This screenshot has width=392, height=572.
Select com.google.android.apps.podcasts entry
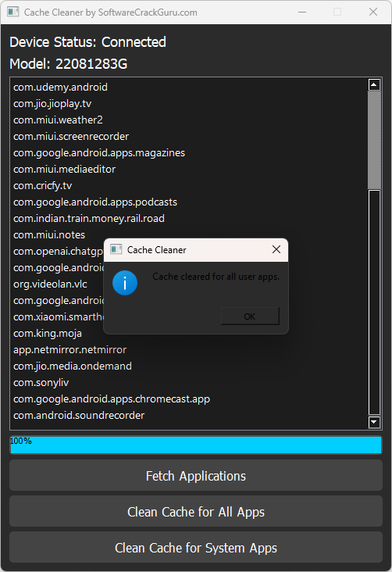95,202
